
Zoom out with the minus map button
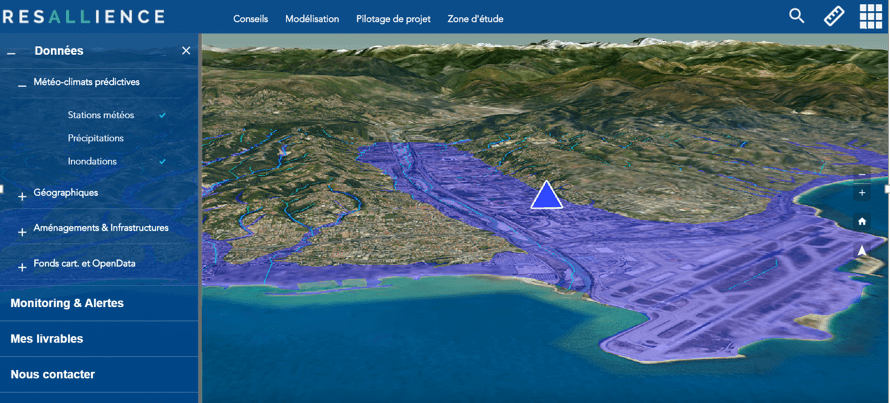pos(862,174)
